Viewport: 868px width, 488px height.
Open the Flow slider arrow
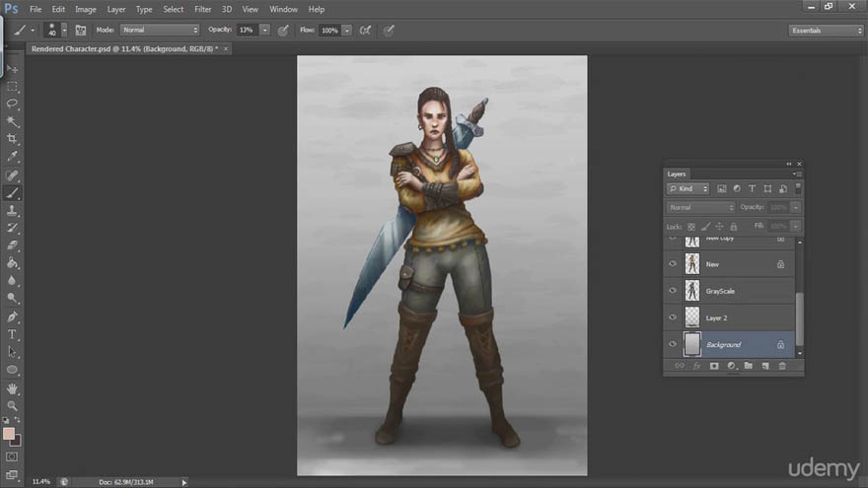(347, 31)
